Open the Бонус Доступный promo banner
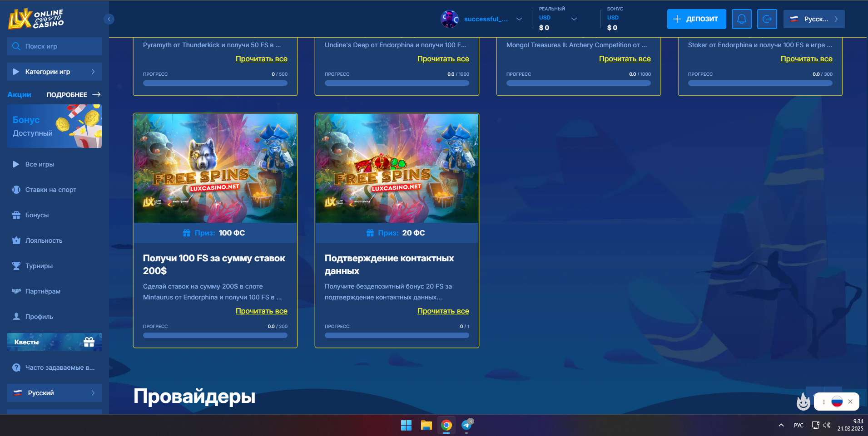 pos(55,126)
